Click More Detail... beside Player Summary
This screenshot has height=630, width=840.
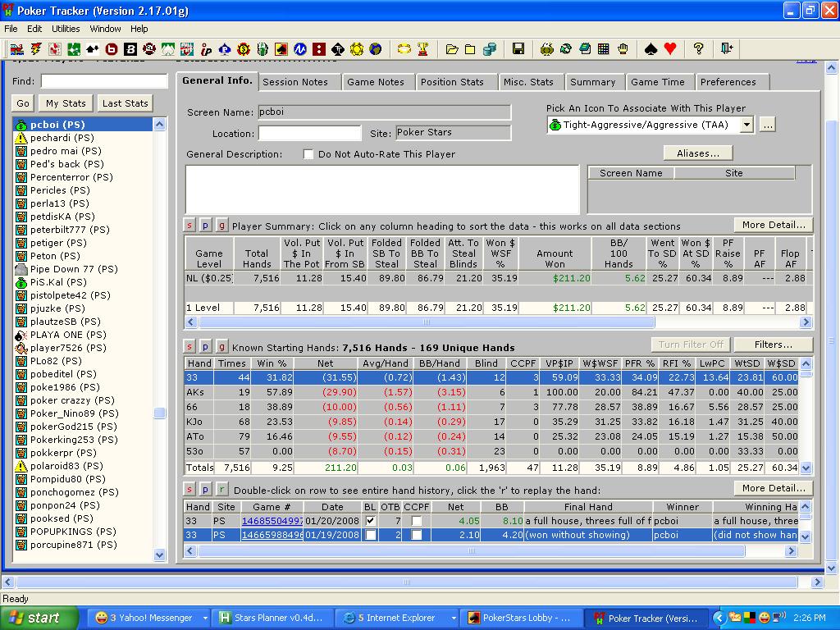pyautogui.click(x=774, y=225)
